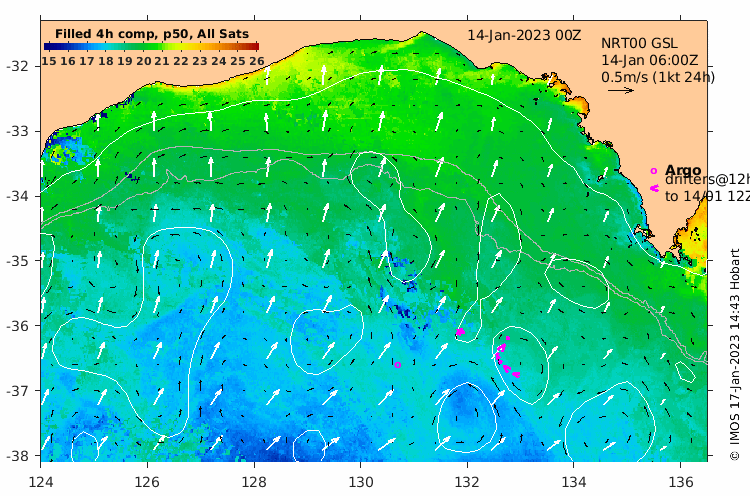Click the magenta drifter legend marker
The height and width of the screenshot is (496, 750).
point(654,188)
